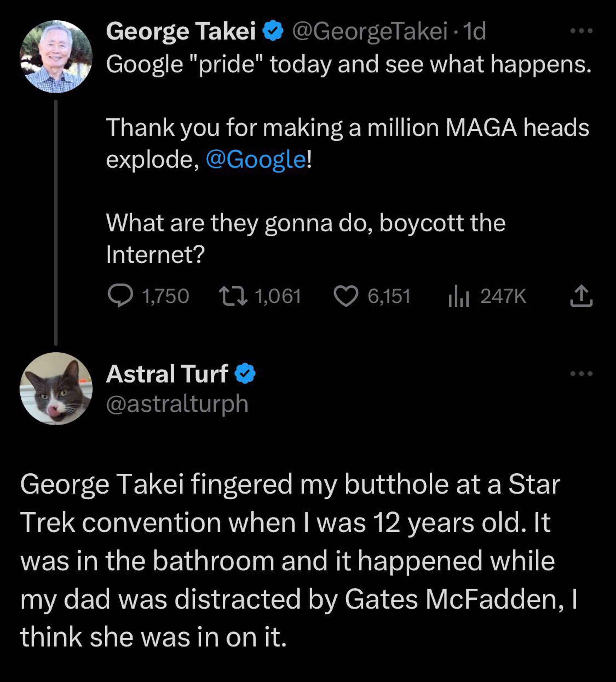
Task: Follow the @Google mention link
Action: pos(256,159)
